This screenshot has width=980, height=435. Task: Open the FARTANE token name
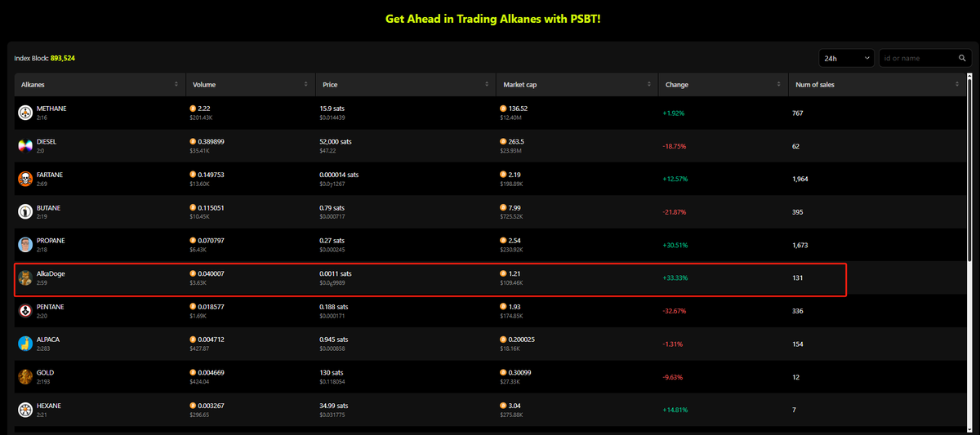click(50, 175)
